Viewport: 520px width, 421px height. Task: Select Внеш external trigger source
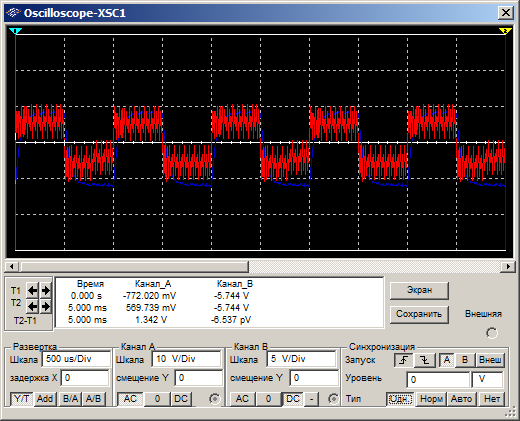490,360
